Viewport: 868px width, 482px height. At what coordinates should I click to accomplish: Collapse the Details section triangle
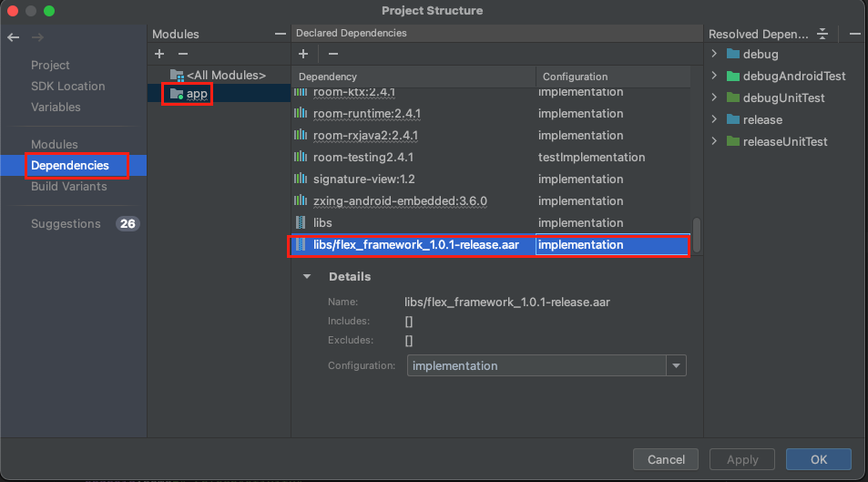click(307, 277)
